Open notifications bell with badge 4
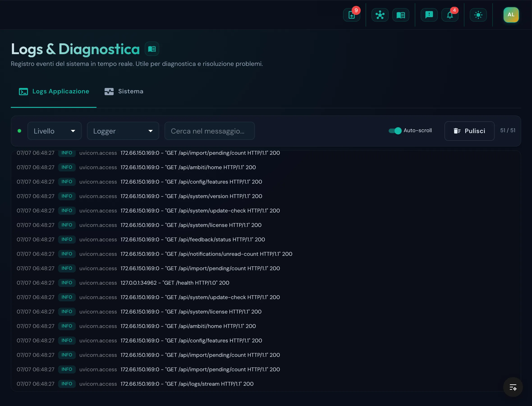 (x=450, y=15)
